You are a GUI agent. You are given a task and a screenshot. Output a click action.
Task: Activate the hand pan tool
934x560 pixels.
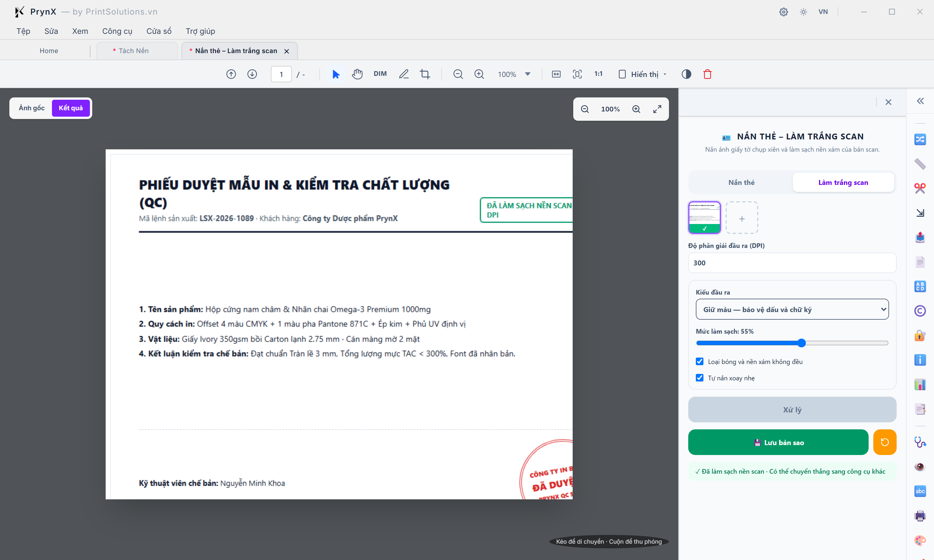(x=357, y=74)
